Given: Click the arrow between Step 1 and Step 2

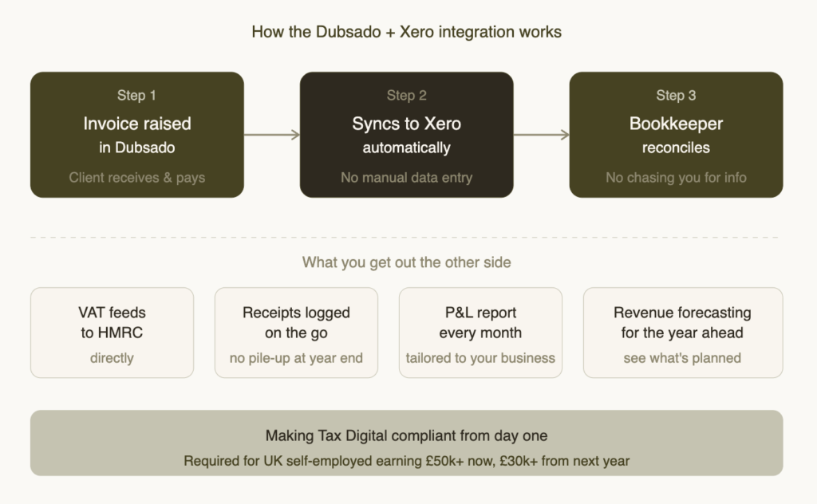Looking at the screenshot, I should click(271, 135).
